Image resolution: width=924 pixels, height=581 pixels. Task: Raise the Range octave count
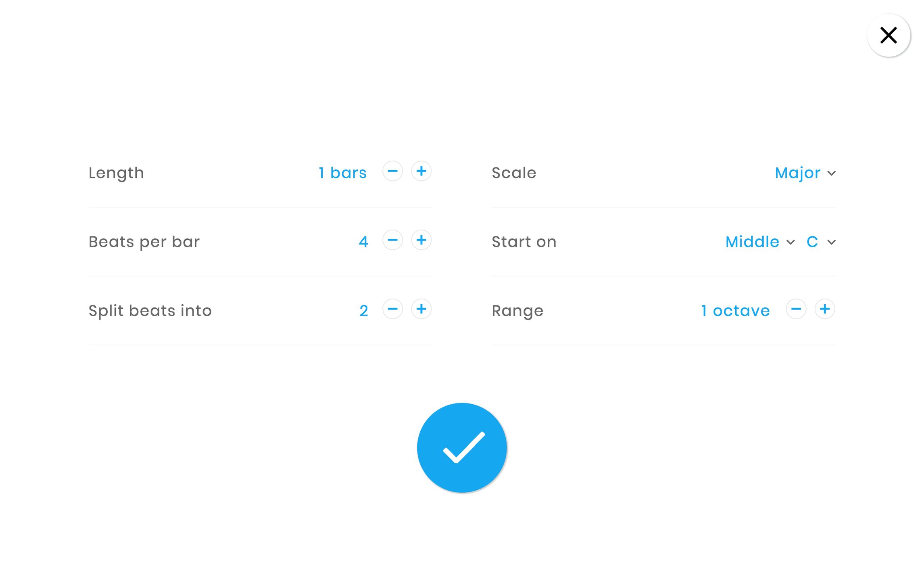coord(824,309)
